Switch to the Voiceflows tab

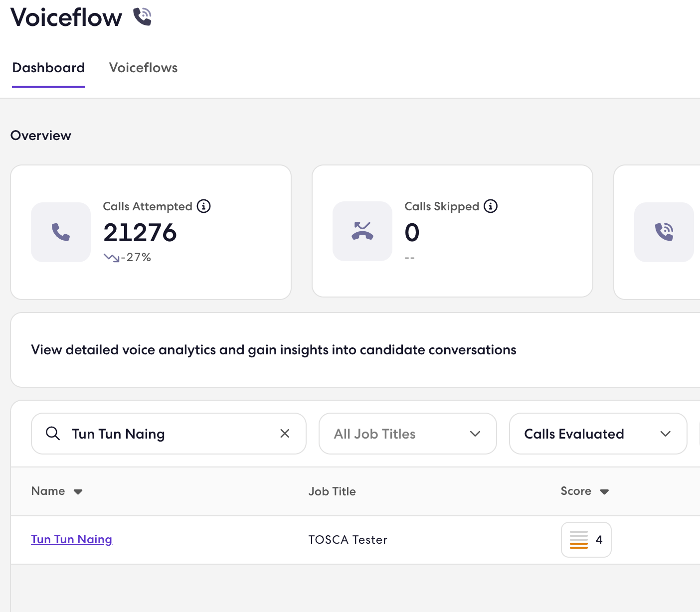[144, 68]
